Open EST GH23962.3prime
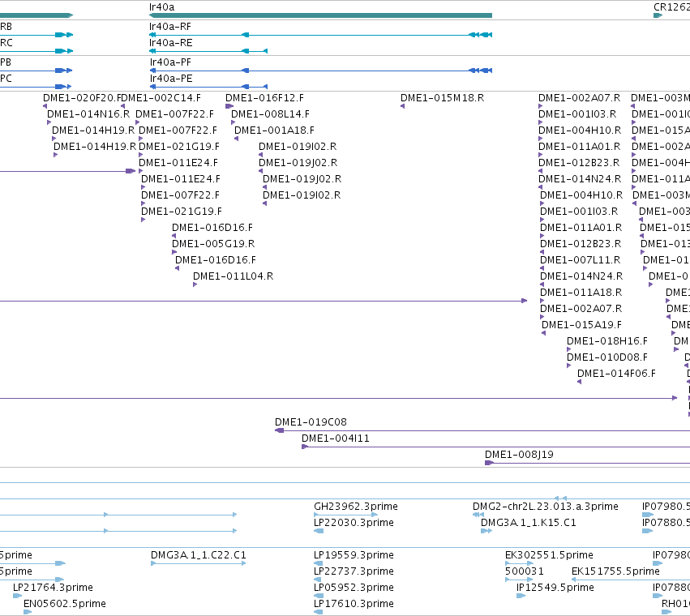The height and width of the screenshot is (616, 690). pyautogui.click(x=356, y=507)
